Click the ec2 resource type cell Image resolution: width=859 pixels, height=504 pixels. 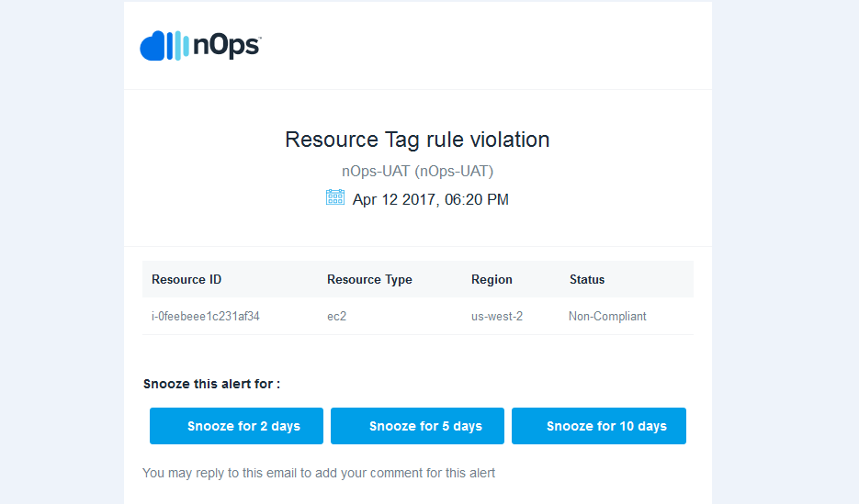pyautogui.click(x=336, y=317)
